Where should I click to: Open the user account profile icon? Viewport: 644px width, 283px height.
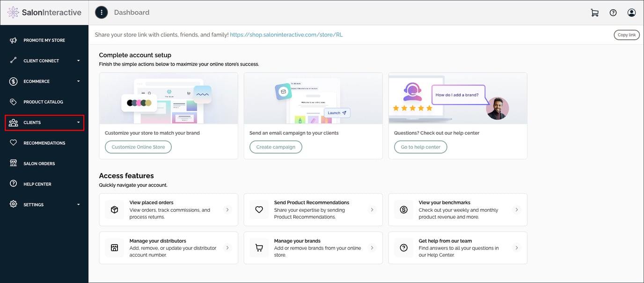631,13
